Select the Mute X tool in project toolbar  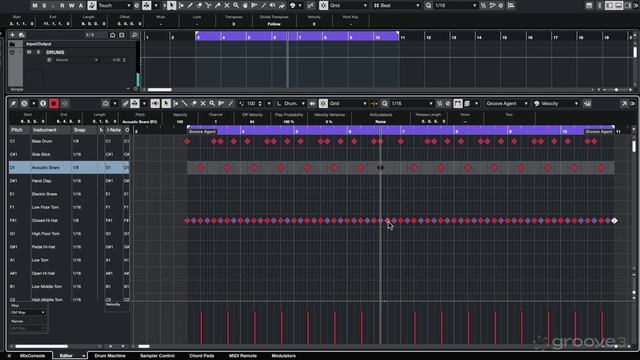[227, 6]
